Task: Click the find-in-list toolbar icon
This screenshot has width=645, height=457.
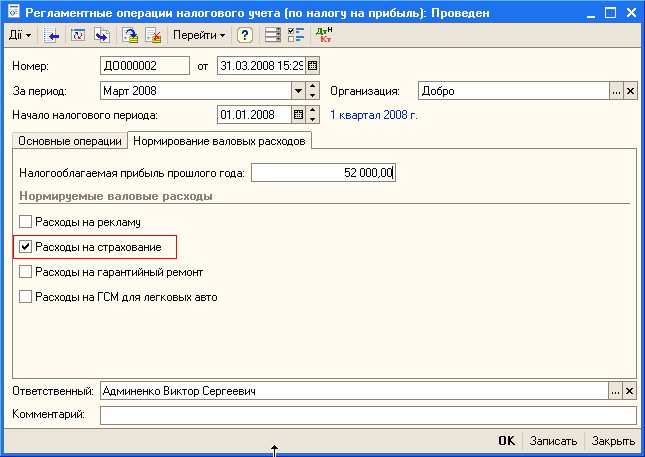Action: click(x=52, y=35)
